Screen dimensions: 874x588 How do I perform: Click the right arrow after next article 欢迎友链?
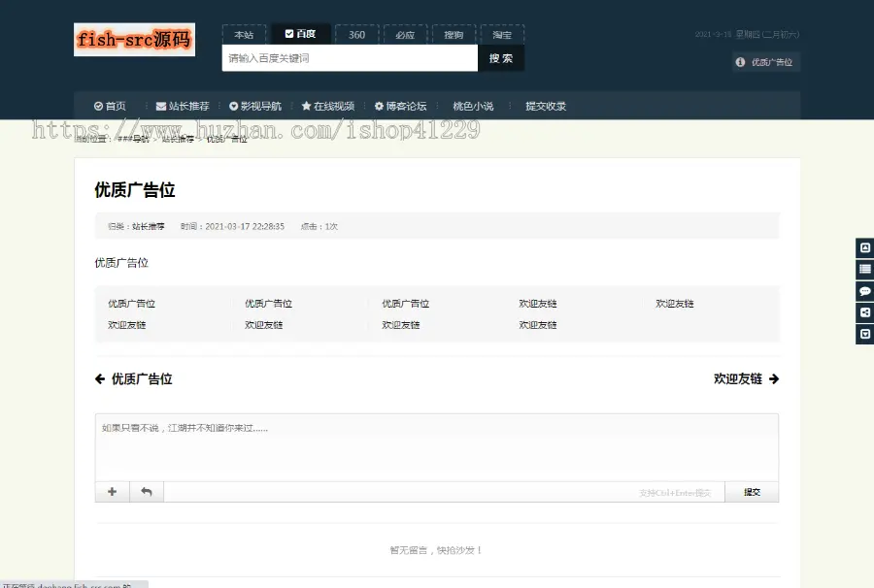coord(774,379)
